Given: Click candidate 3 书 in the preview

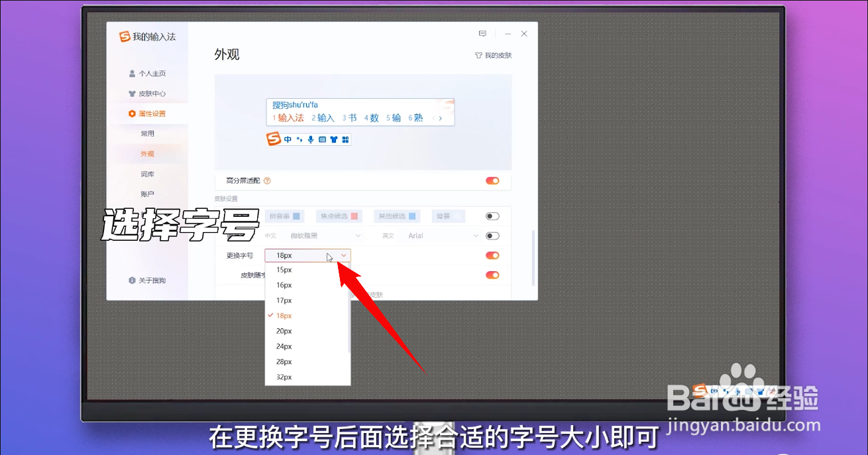Looking at the screenshot, I should pyautogui.click(x=350, y=118).
